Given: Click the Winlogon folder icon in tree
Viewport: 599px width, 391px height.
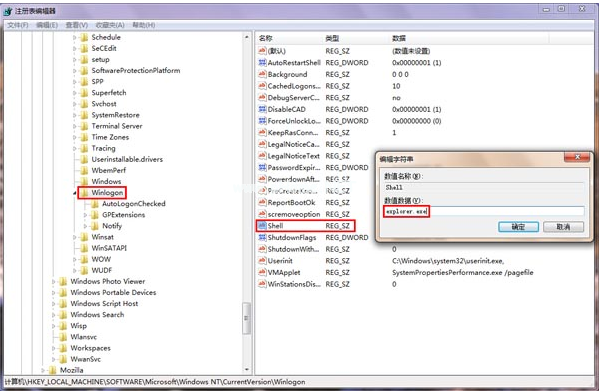Looking at the screenshot, I should point(84,193).
